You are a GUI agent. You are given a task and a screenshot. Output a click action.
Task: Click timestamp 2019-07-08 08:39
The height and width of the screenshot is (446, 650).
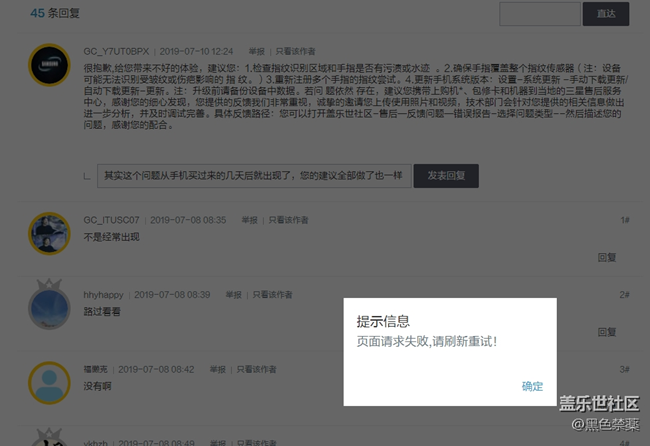pyautogui.click(x=172, y=295)
